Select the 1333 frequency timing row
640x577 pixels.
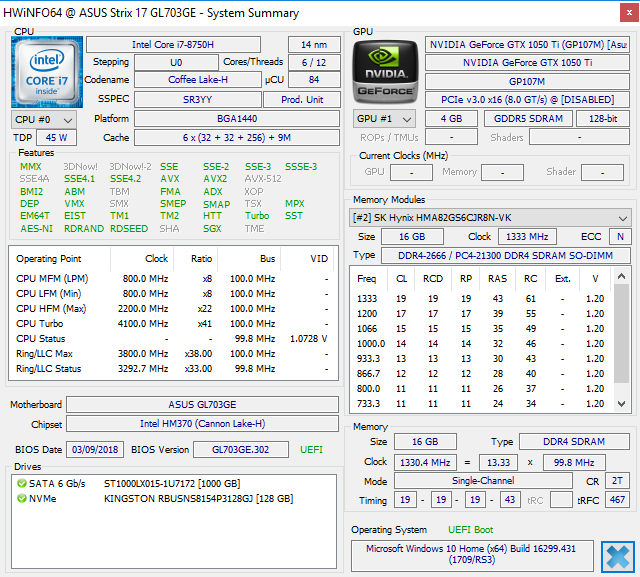pos(482,299)
